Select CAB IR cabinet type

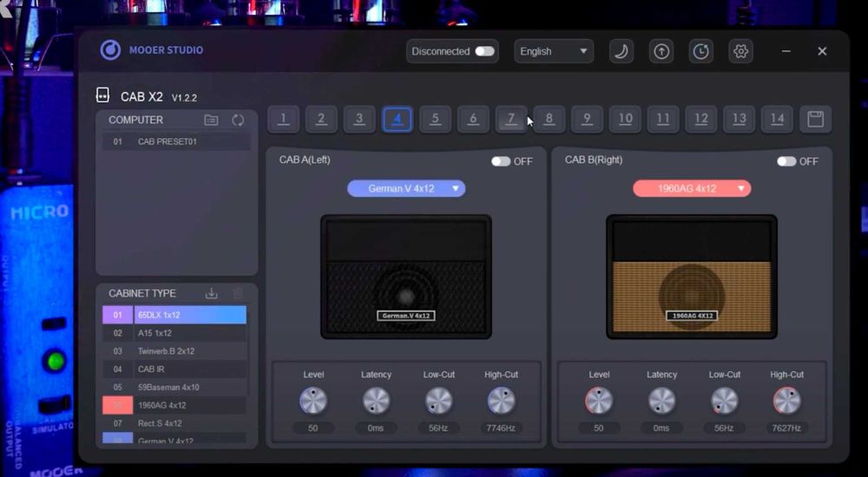click(174, 369)
